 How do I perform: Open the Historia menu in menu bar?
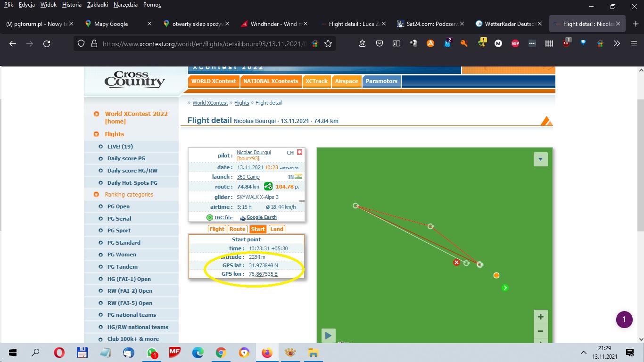[72, 5]
